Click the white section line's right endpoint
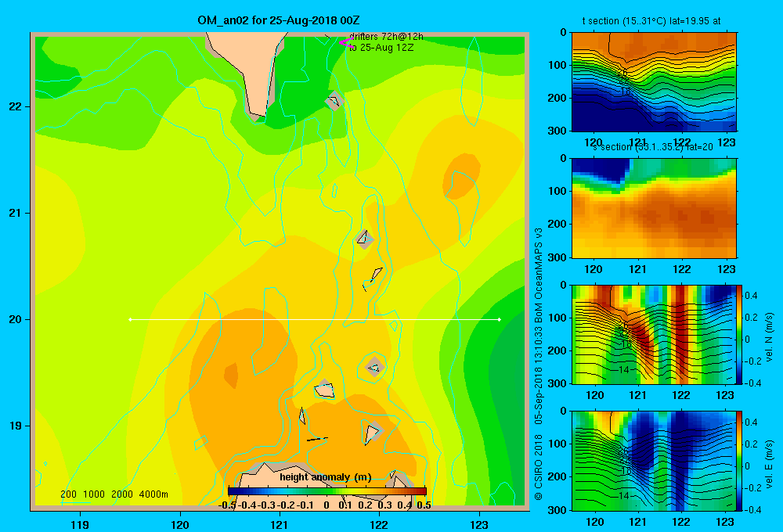 click(500, 319)
